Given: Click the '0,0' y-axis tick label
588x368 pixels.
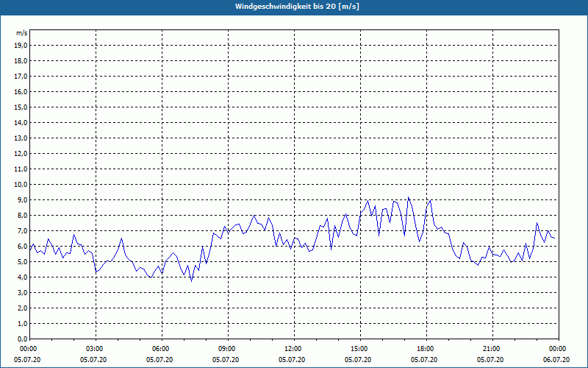Looking at the screenshot, I should pos(22,339).
